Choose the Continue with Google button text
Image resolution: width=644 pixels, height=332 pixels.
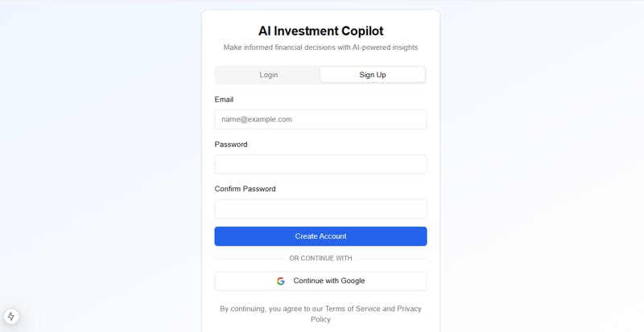coord(328,281)
